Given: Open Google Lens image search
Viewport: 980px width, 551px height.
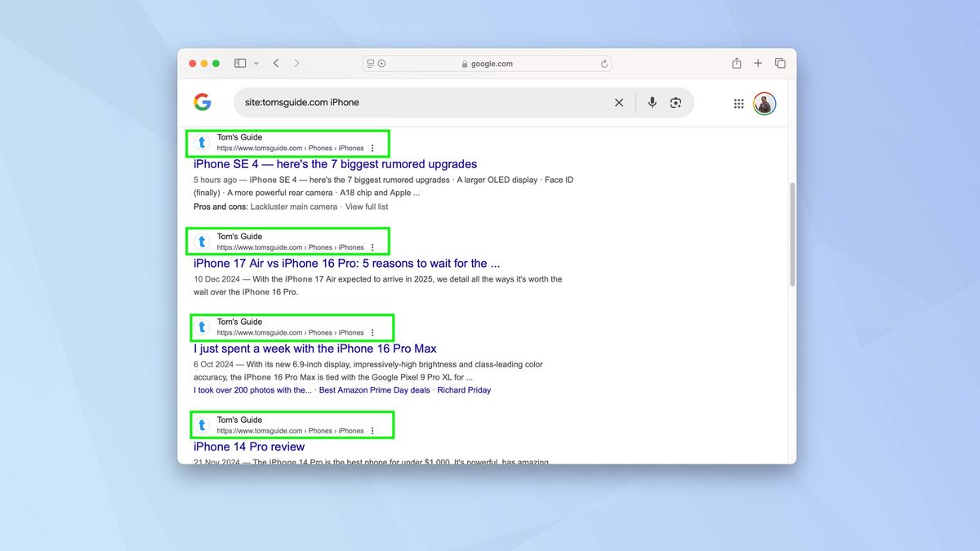Looking at the screenshot, I should point(676,102).
